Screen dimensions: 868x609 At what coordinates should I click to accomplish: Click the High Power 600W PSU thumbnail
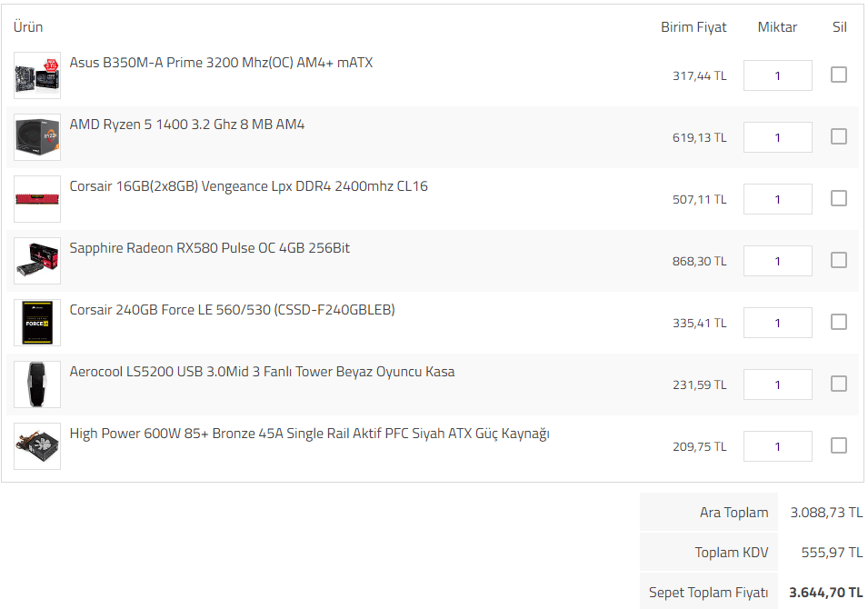click(x=37, y=446)
